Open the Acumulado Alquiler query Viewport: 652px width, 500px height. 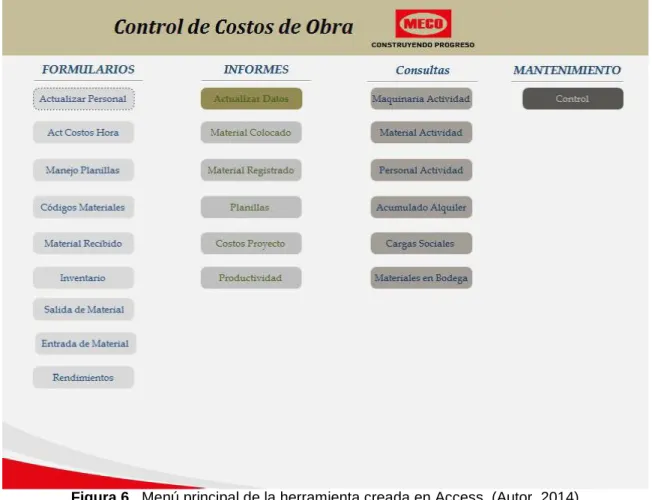point(421,207)
